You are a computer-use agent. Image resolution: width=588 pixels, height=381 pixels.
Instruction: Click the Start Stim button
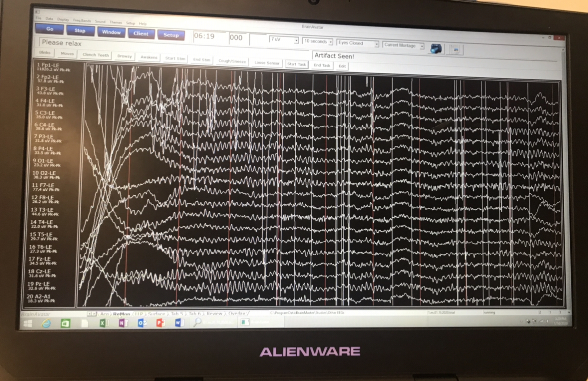(x=175, y=58)
